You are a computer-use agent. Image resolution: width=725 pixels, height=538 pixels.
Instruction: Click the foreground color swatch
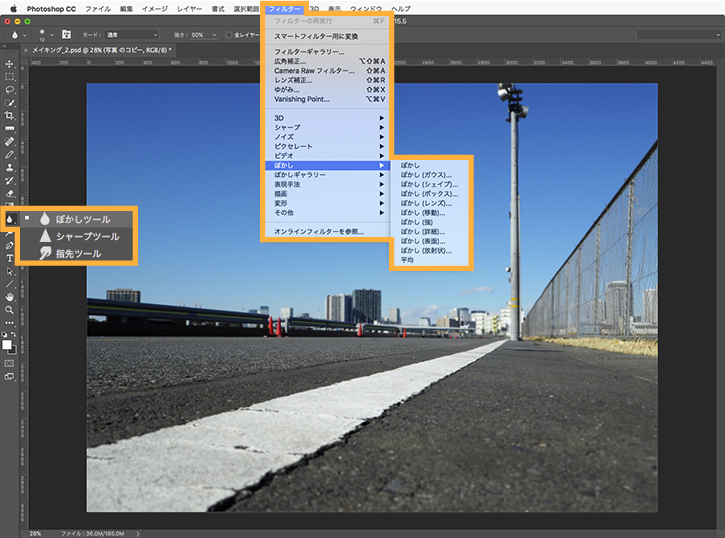[6, 345]
